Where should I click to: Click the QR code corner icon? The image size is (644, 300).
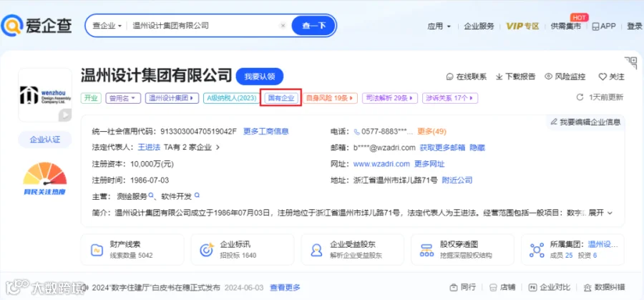[x=630, y=62]
